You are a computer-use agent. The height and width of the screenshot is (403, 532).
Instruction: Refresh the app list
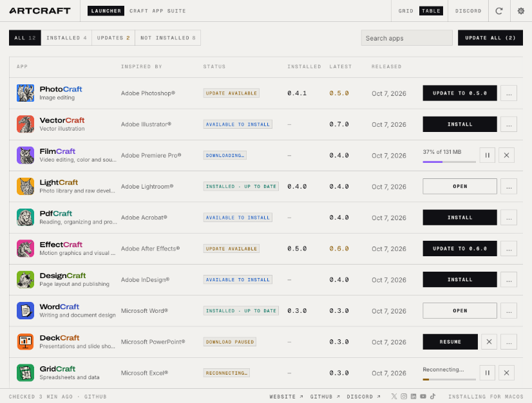click(499, 11)
